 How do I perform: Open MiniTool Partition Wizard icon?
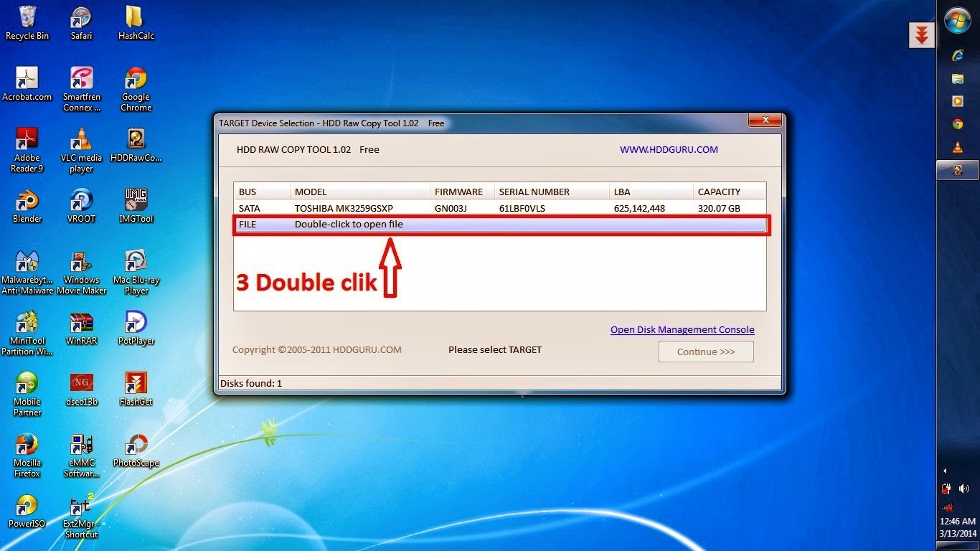tap(27, 333)
